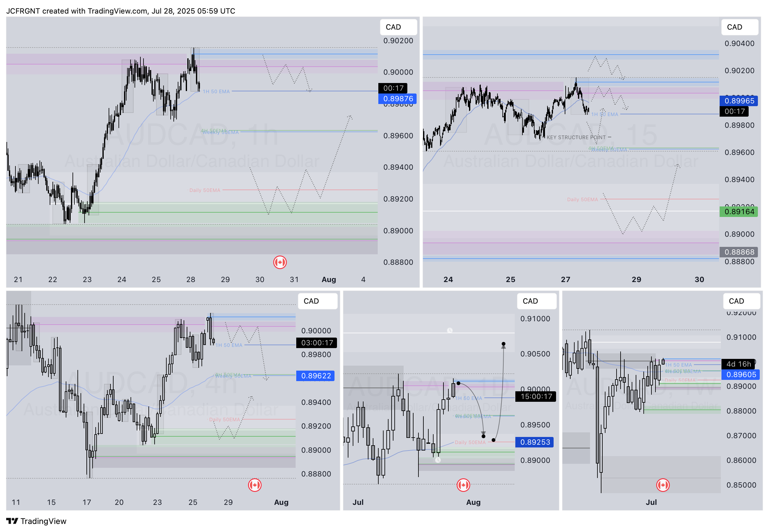This screenshot has height=532, width=769.
Task: Click the Aug date label on 4h chart axis
Action: (281, 502)
